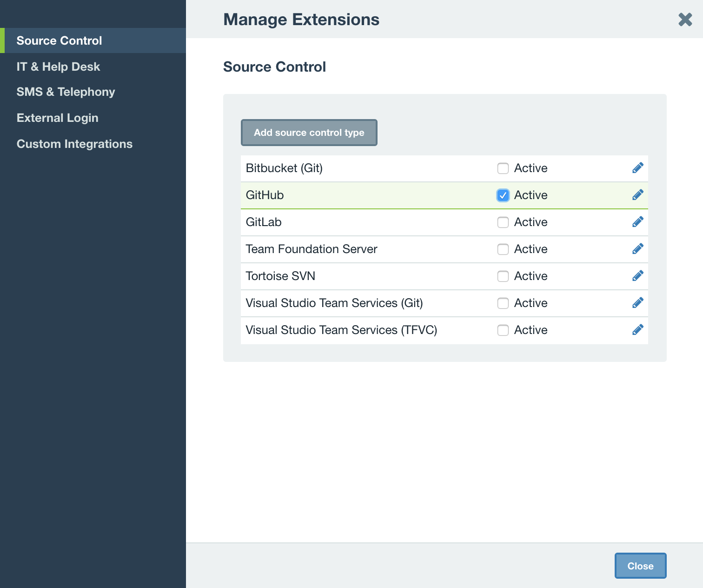The height and width of the screenshot is (588, 703).
Task: Edit Visual Studio Team Services (Git) entry
Action: [637, 303]
